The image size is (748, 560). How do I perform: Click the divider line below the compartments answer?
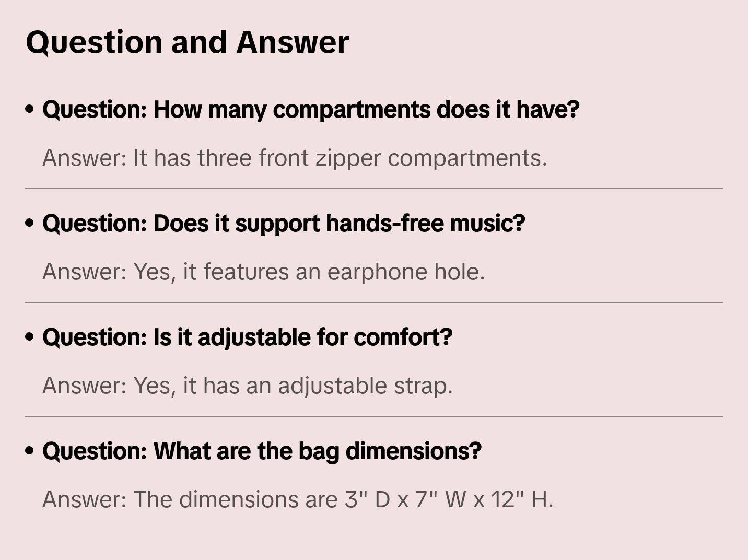374,189
